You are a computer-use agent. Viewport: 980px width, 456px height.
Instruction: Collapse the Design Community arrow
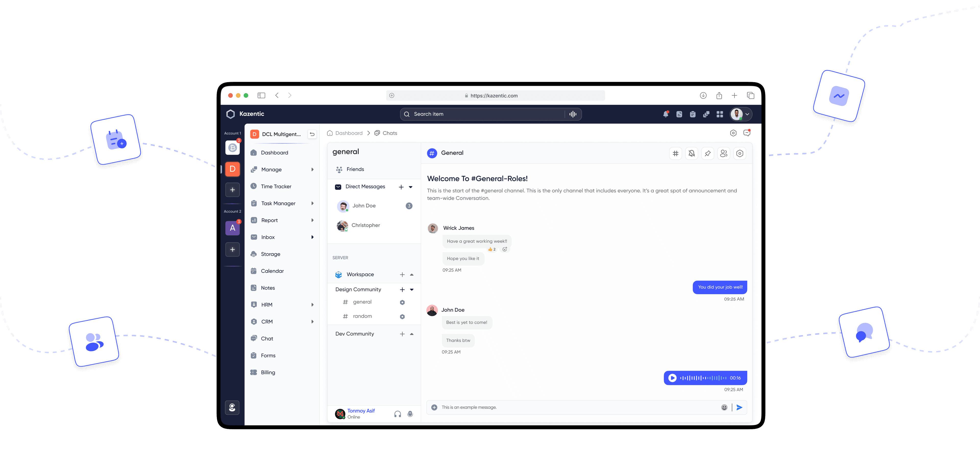(x=412, y=289)
